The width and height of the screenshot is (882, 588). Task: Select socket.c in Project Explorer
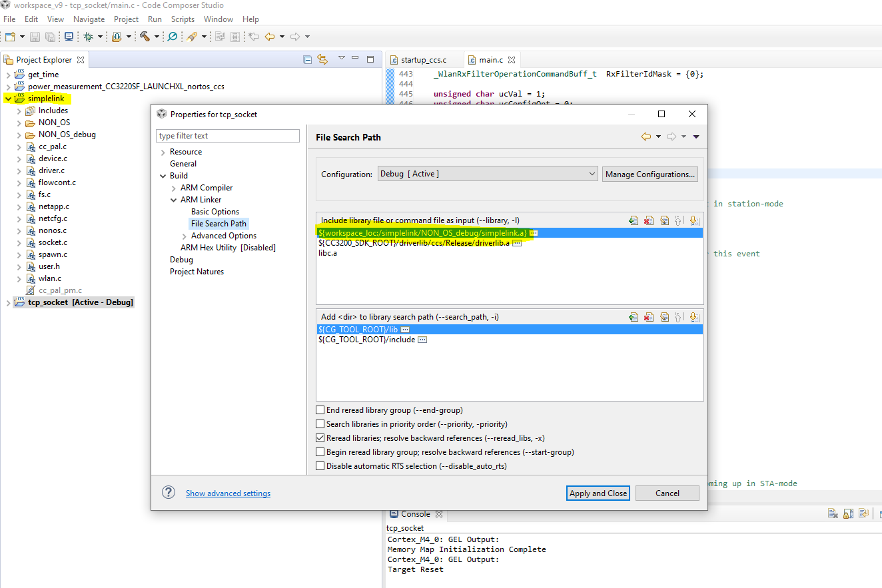pos(53,242)
